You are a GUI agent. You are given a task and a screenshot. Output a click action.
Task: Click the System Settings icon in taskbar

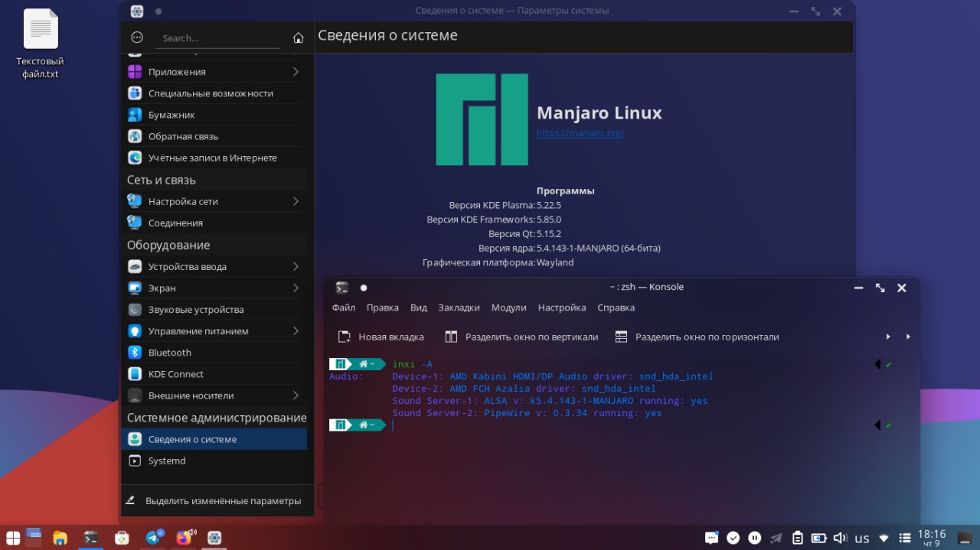pos(214,538)
